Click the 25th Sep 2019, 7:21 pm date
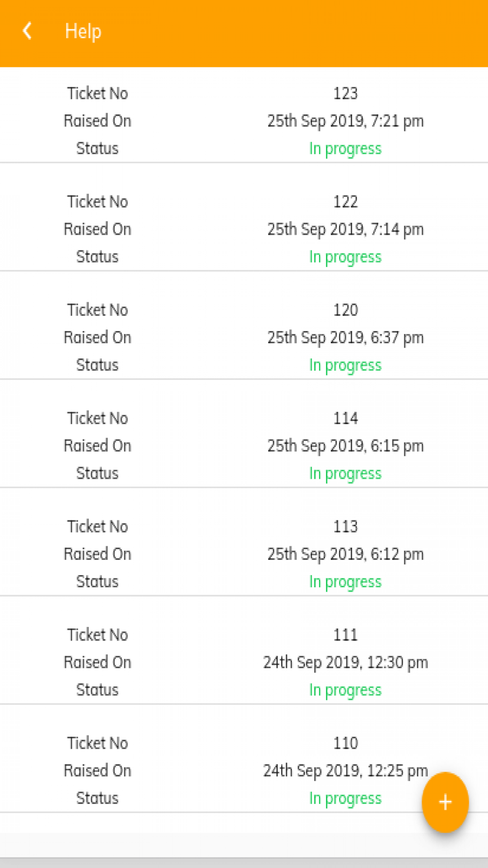Image resolution: width=488 pixels, height=868 pixels. (345, 121)
